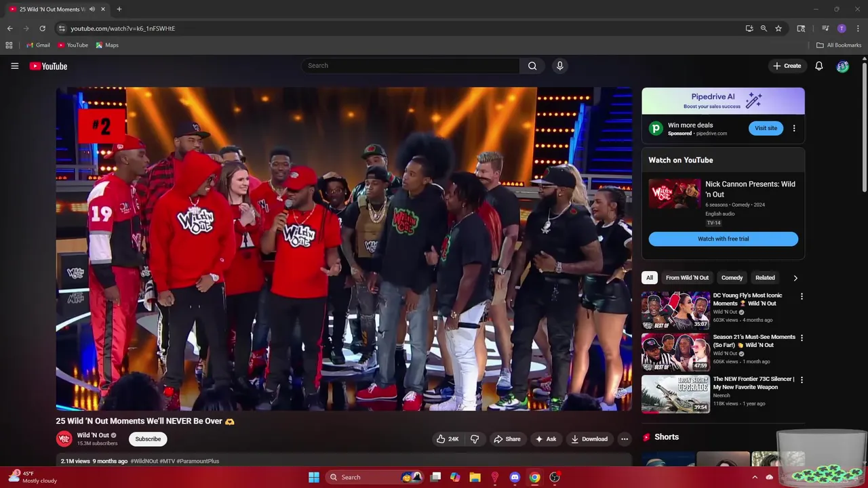Mute the tab via speaker icon
Screen dimensions: 868x488
point(92,9)
